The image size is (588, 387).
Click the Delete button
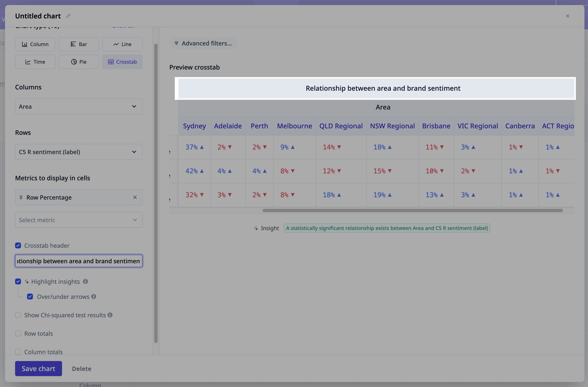[x=82, y=369]
